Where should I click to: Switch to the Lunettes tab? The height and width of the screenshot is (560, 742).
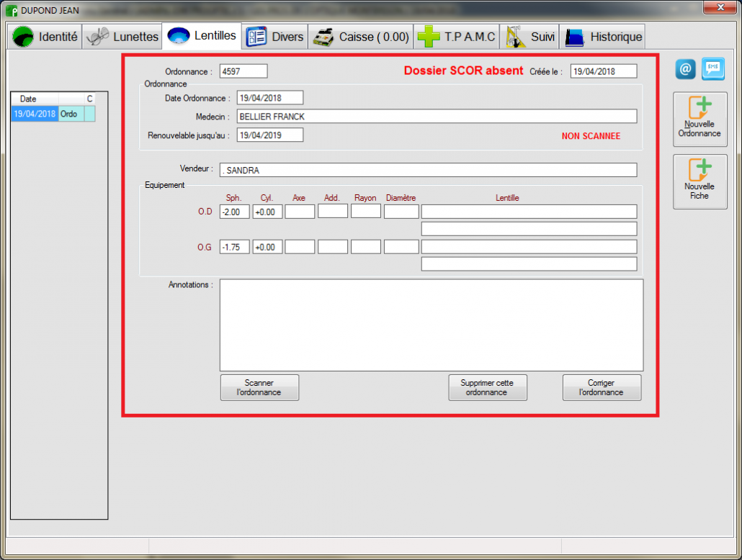(122, 37)
